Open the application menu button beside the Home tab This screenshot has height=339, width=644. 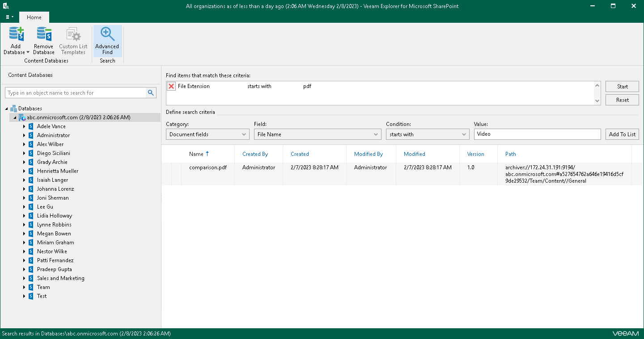point(9,17)
